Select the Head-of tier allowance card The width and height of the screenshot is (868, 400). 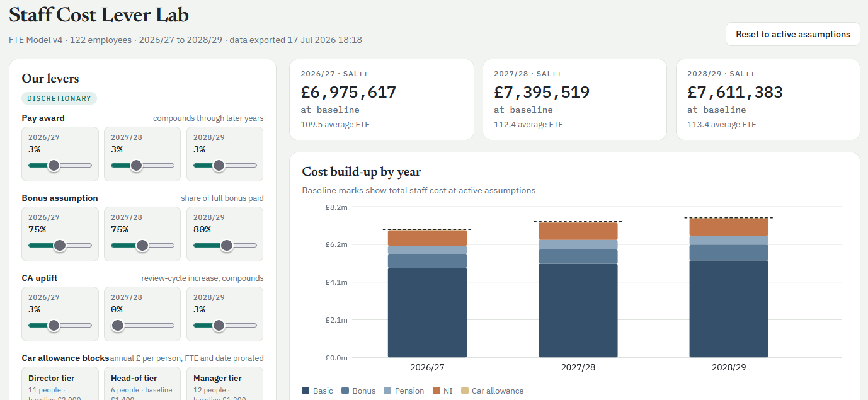point(142,384)
